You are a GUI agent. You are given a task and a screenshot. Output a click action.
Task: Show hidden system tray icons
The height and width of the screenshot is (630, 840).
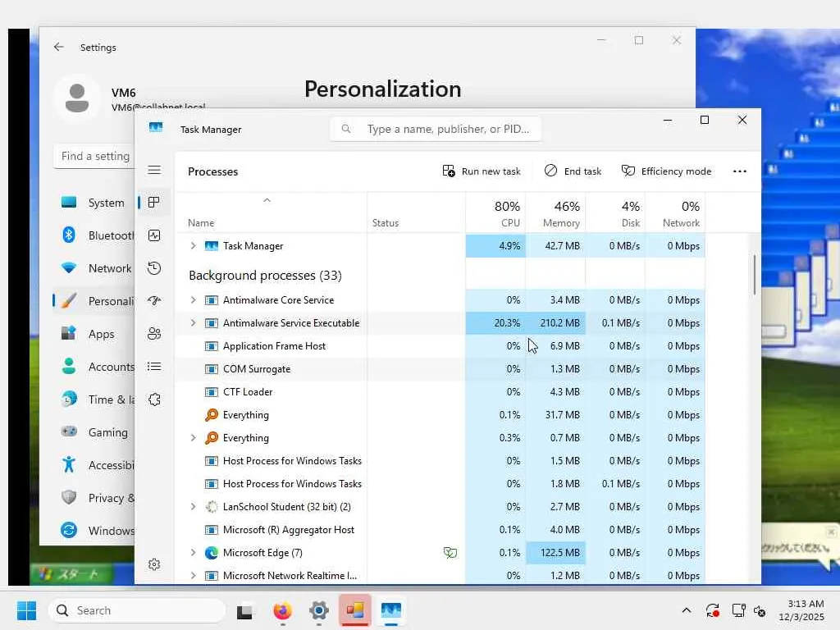coord(687,610)
